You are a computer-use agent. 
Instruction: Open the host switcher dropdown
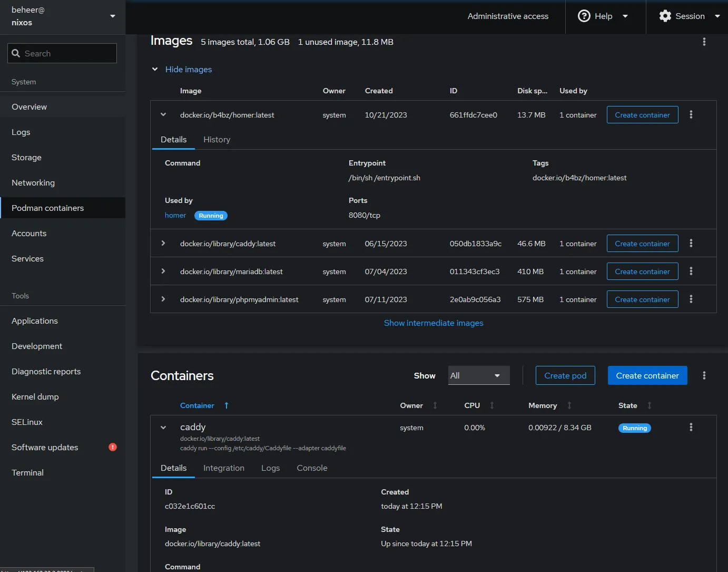pos(112,16)
